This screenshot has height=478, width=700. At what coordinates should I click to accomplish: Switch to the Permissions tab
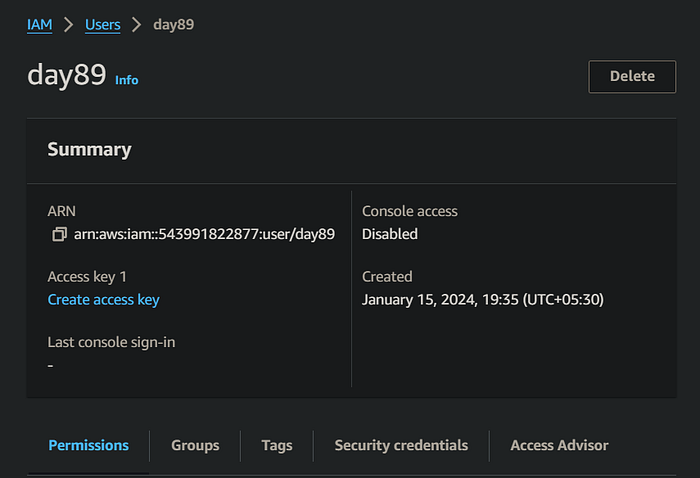(x=88, y=445)
